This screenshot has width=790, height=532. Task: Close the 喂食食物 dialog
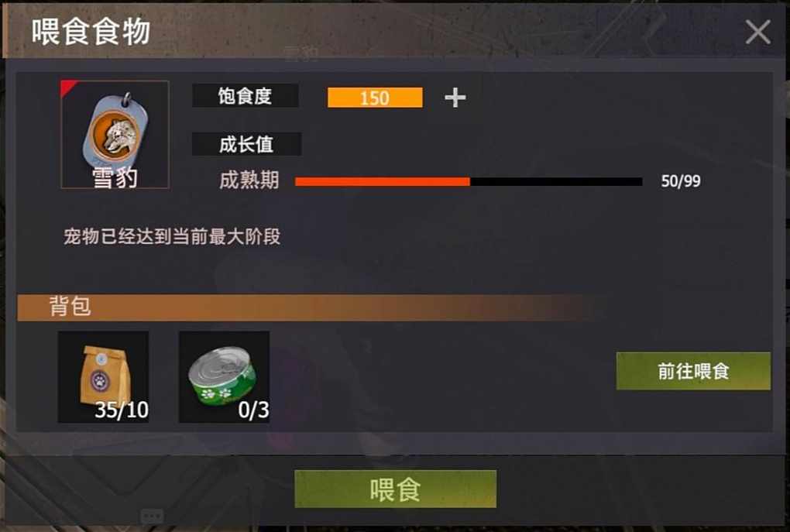click(x=757, y=33)
